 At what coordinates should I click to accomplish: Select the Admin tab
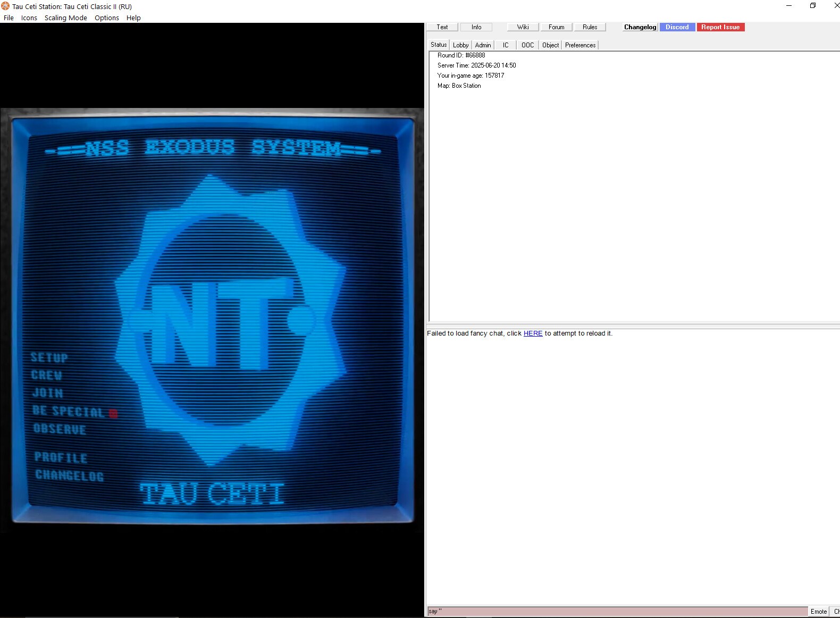point(483,45)
